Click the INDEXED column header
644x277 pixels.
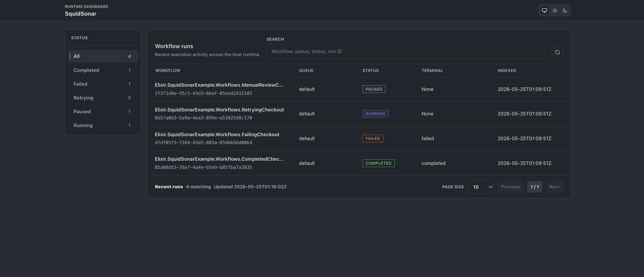(x=507, y=71)
